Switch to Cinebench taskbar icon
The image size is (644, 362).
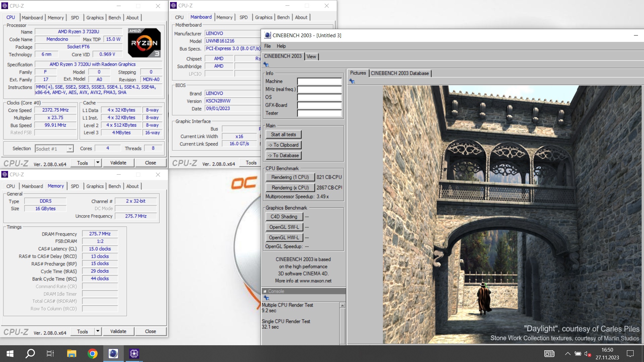pyautogui.click(x=113, y=353)
